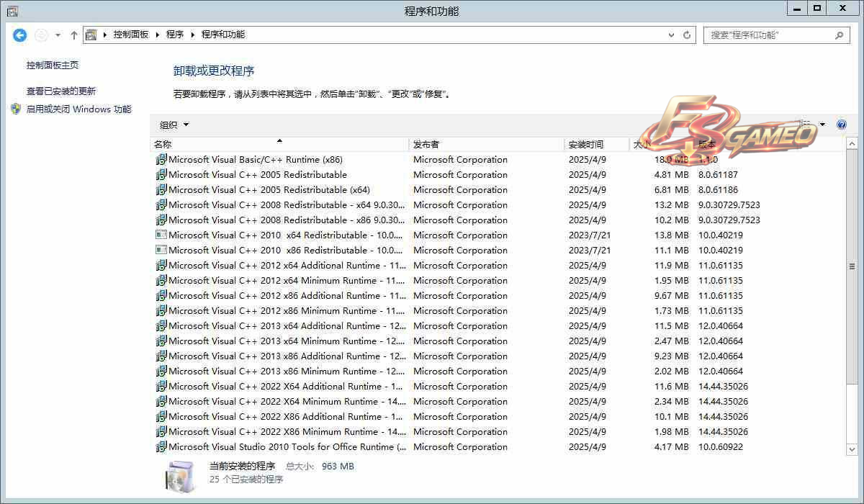Select version 10.0.60922 cell
864x504 pixels.
[721, 447]
